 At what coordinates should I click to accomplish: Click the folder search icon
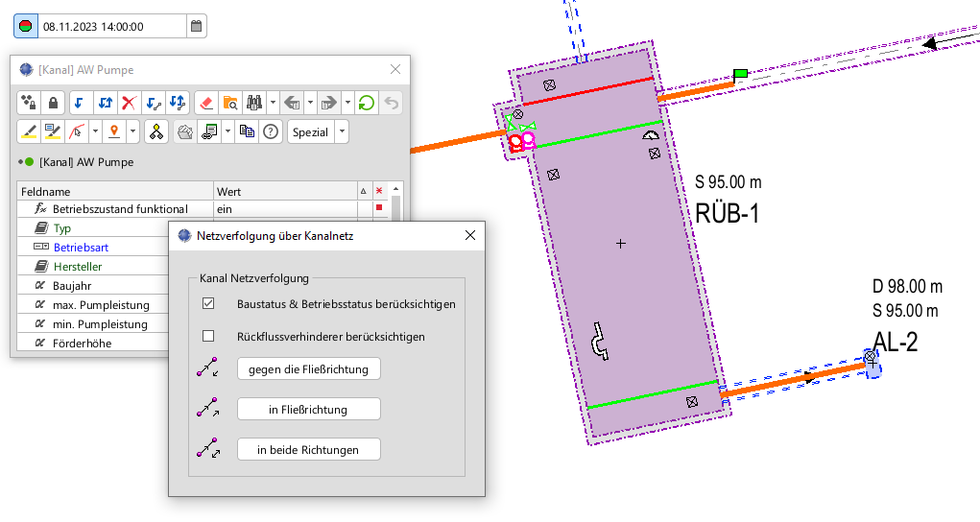point(230,103)
